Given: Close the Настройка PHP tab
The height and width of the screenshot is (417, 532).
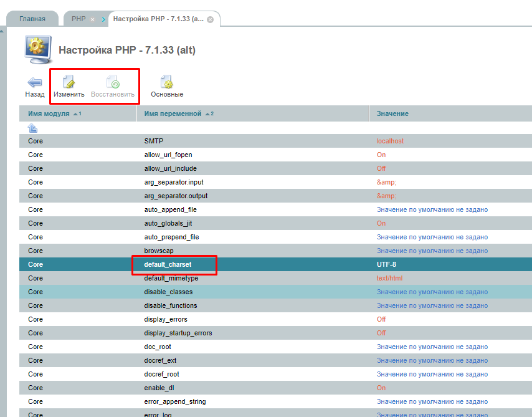Looking at the screenshot, I should [x=211, y=19].
